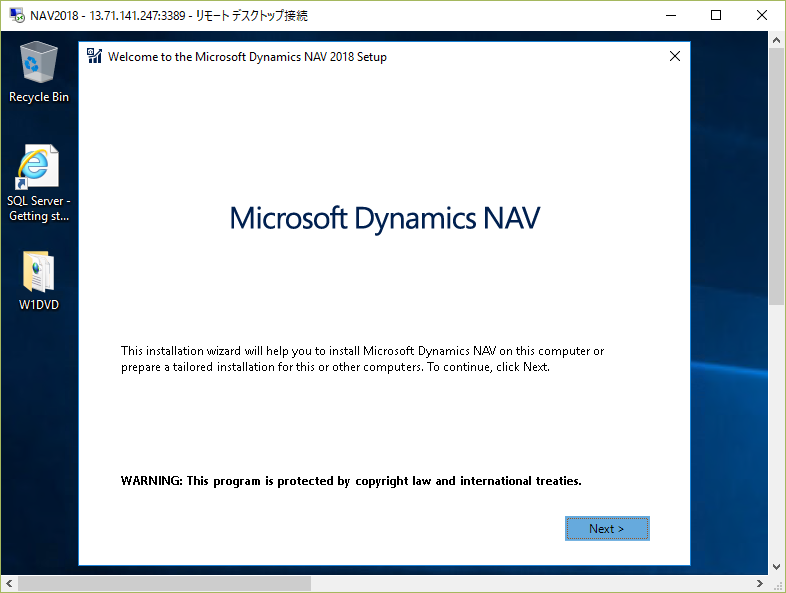Select the W1DVD folder icon
Screen dimensions: 786x593
39,281
